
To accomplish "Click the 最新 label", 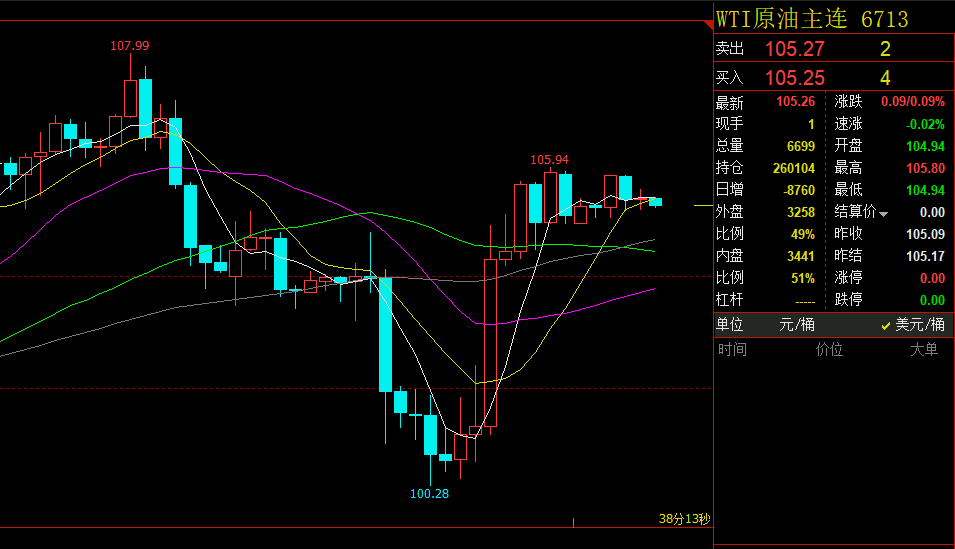I will [x=730, y=102].
